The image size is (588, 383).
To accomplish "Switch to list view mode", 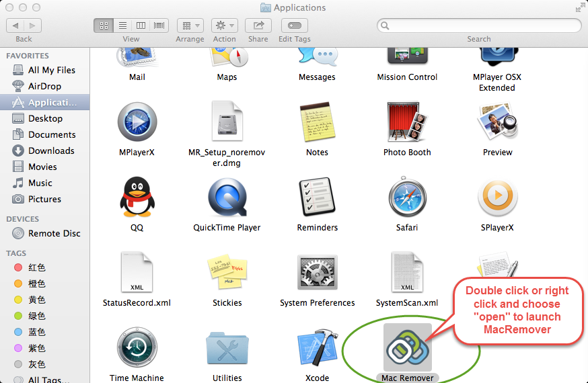I will [122, 26].
